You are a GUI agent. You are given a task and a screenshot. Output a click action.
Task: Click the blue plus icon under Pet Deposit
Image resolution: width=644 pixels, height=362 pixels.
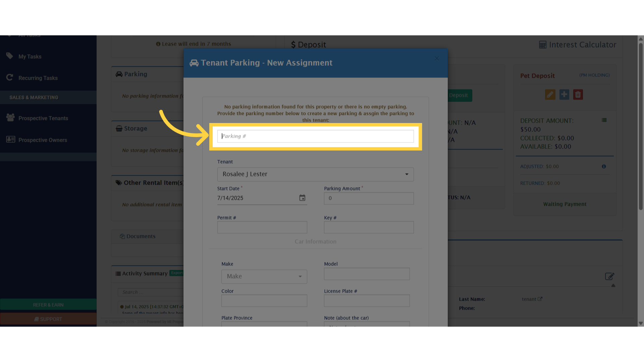tap(564, 95)
